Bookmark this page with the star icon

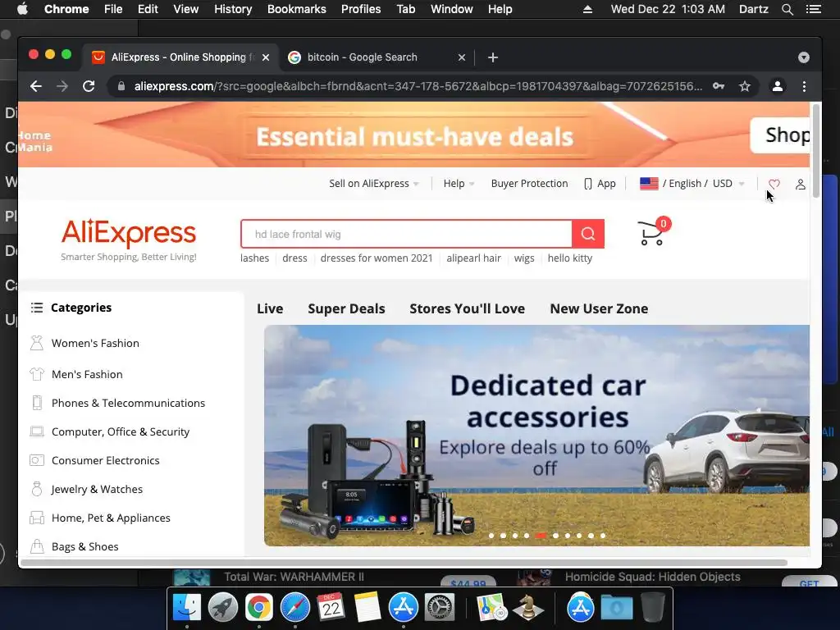pos(745,86)
